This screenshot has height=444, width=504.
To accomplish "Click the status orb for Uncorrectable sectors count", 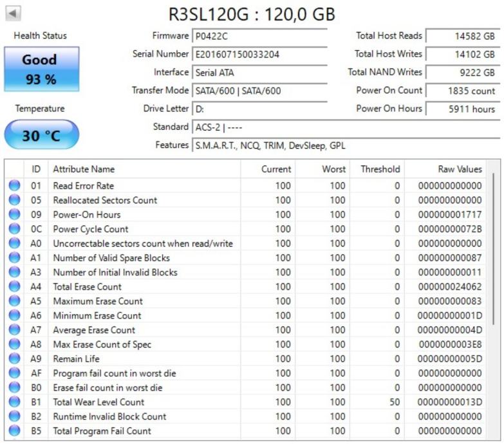I will pyautogui.click(x=14, y=243).
